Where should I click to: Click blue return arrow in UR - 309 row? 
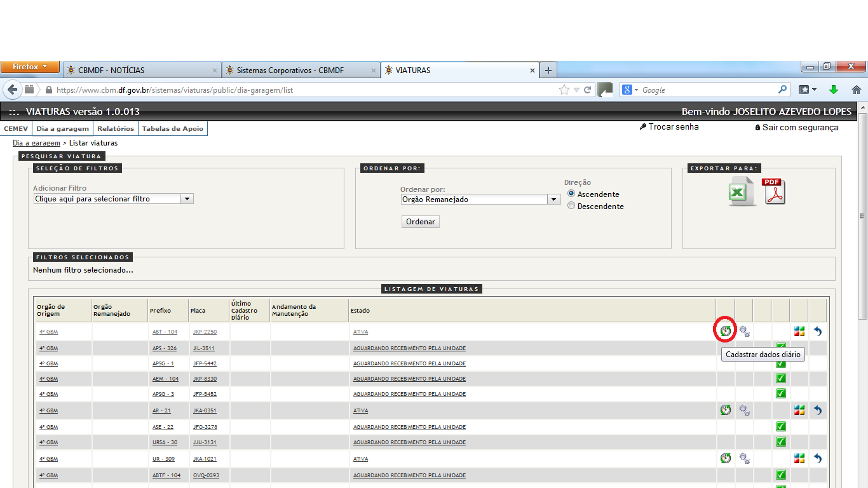click(x=818, y=458)
